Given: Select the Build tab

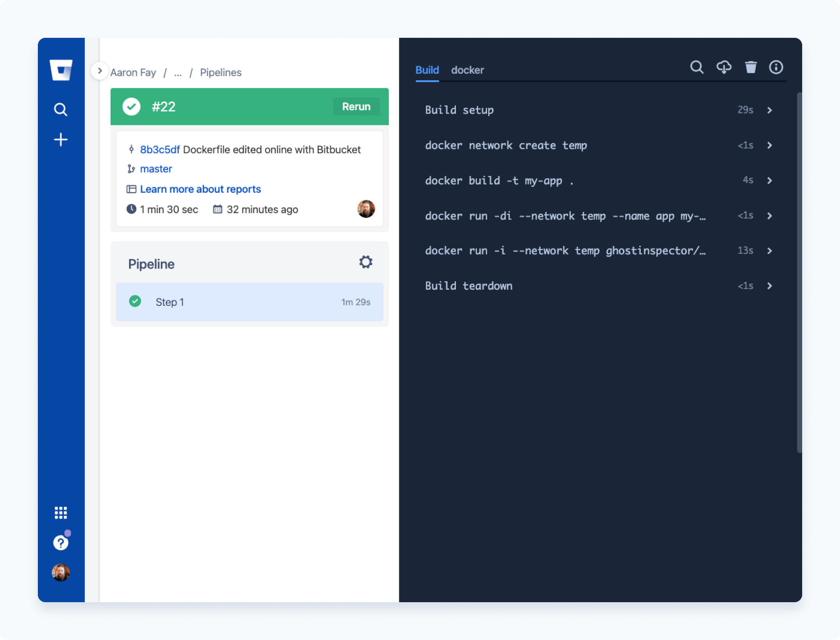Looking at the screenshot, I should [427, 70].
